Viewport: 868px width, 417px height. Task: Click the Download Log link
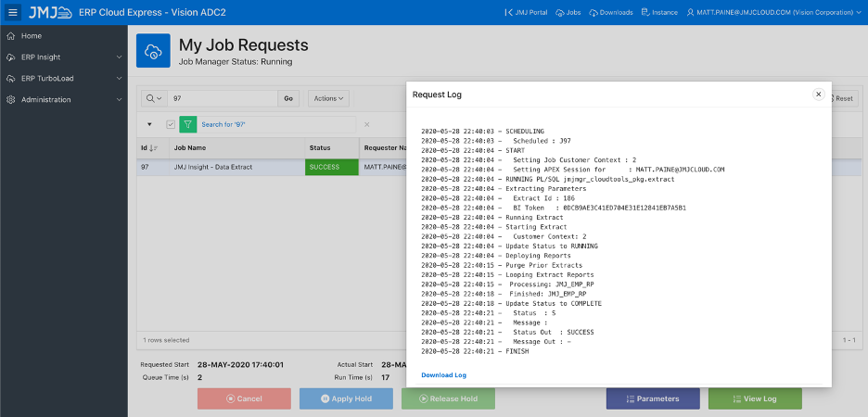click(443, 375)
